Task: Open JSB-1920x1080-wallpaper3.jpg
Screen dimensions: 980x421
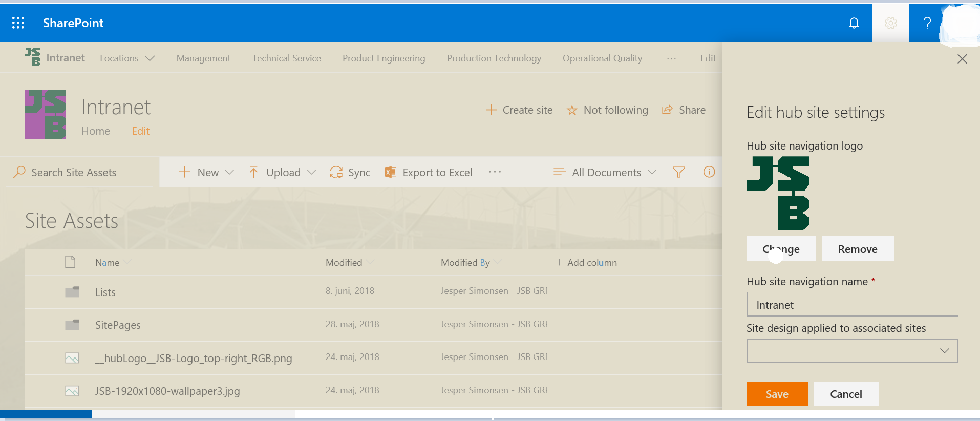Action: coord(167,391)
